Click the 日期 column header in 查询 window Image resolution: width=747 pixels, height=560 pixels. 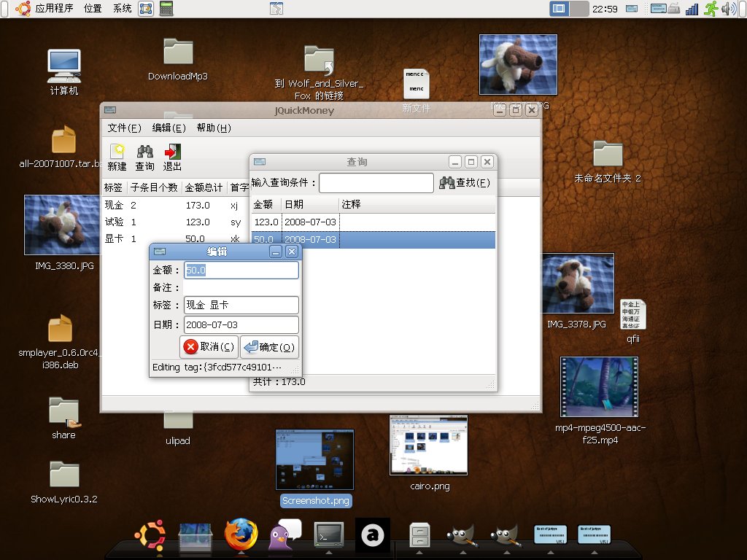[310, 204]
